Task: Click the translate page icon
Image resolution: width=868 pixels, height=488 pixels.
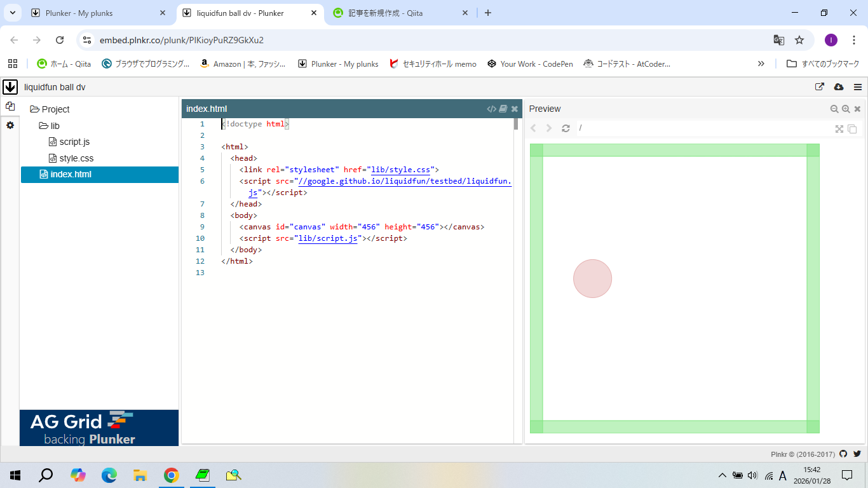Action: click(778, 40)
